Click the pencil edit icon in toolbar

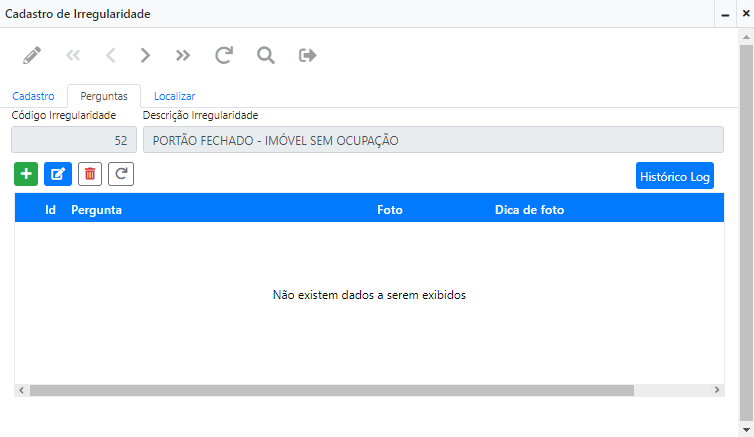[33, 55]
